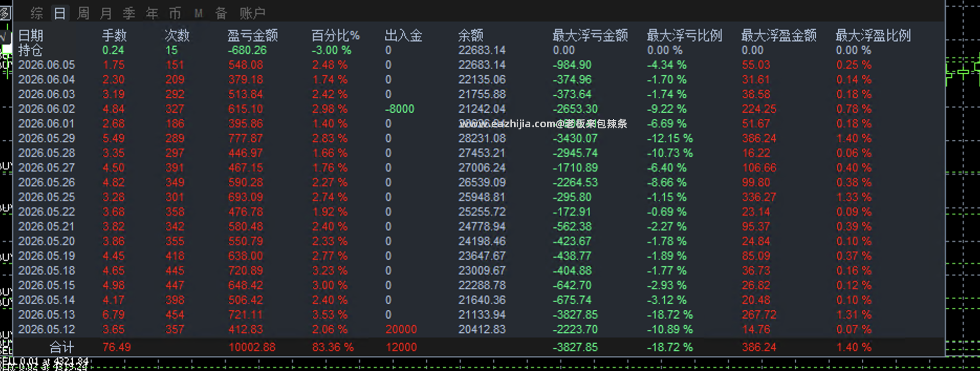Switch to the 月 monthly tab
980x371 pixels.
tap(106, 13)
